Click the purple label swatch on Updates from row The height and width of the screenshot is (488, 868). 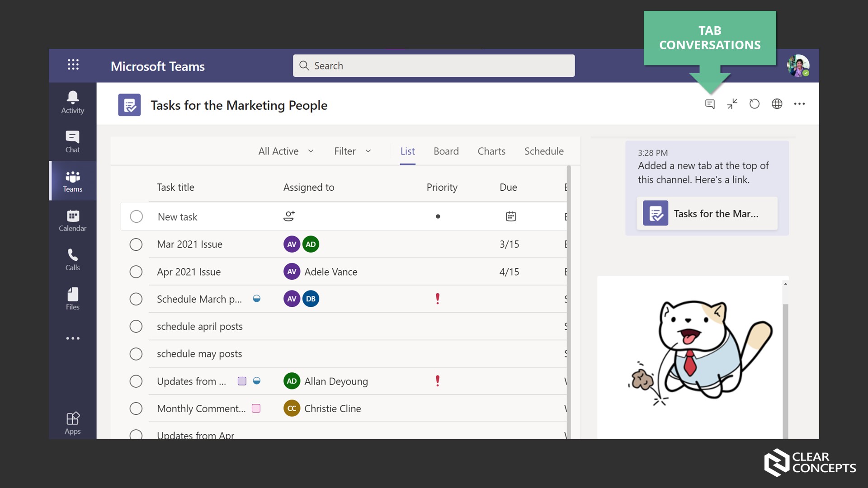tap(242, 381)
